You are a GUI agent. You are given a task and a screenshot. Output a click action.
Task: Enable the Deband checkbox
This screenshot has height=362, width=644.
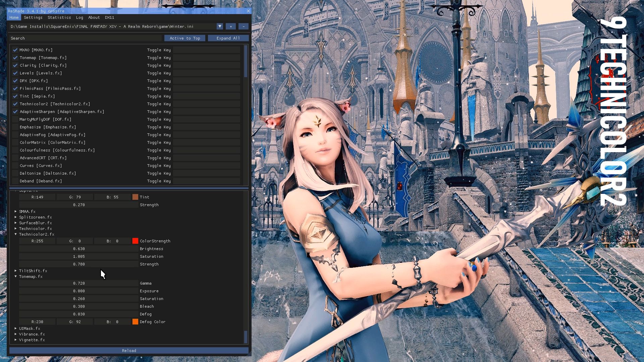pos(15,181)
